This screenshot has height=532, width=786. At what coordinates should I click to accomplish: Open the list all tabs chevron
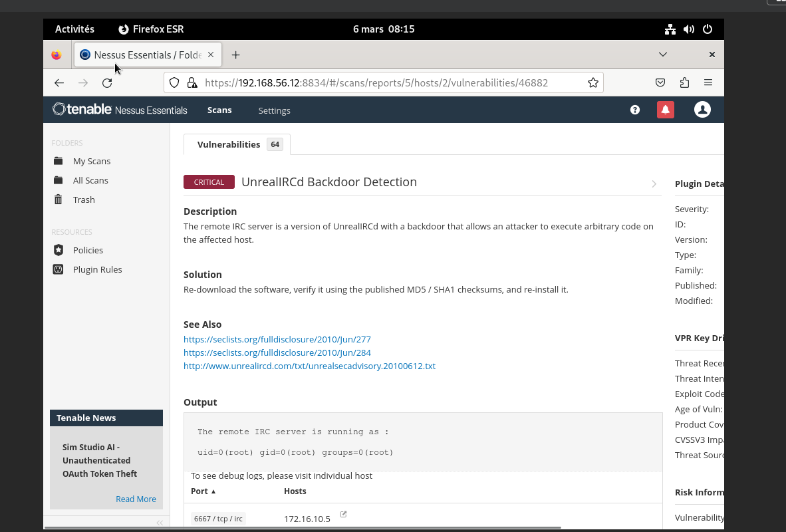pos(663,54)
